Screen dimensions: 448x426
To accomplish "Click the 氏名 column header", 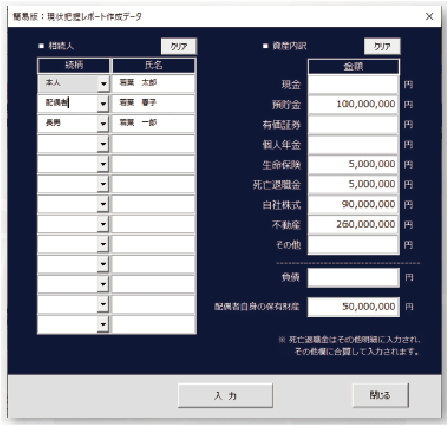I will click(154, 65).
